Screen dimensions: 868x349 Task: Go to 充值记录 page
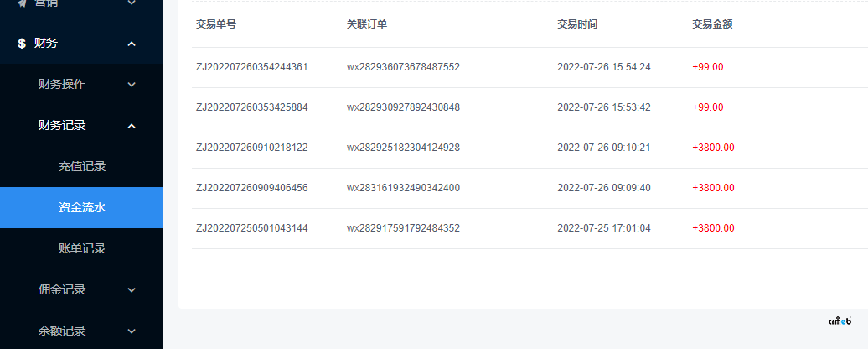(x=81, y=166)
